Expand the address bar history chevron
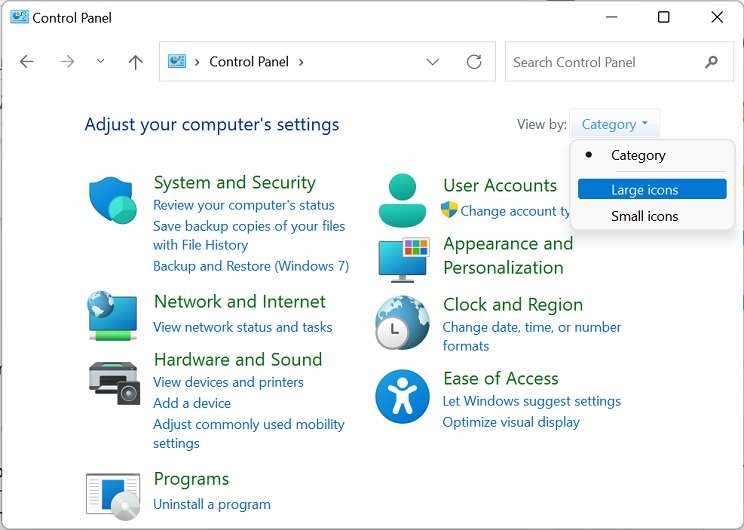This screenshot has height=530, width=744. (x=432, y=62)
